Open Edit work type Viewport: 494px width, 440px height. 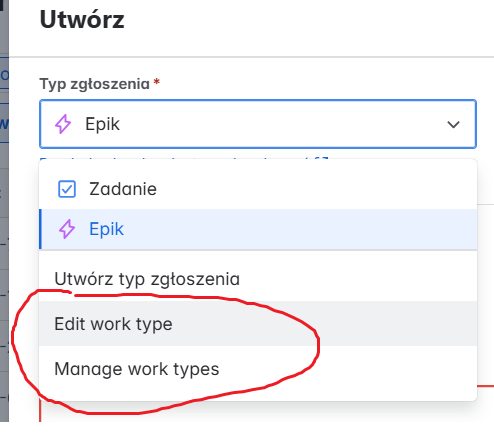258,324
